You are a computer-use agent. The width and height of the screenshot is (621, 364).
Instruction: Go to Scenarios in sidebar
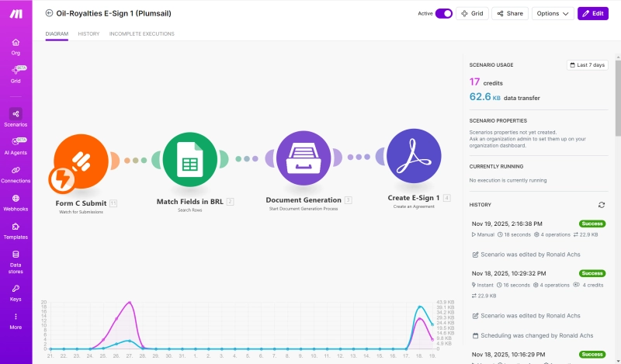click(16, 118)
